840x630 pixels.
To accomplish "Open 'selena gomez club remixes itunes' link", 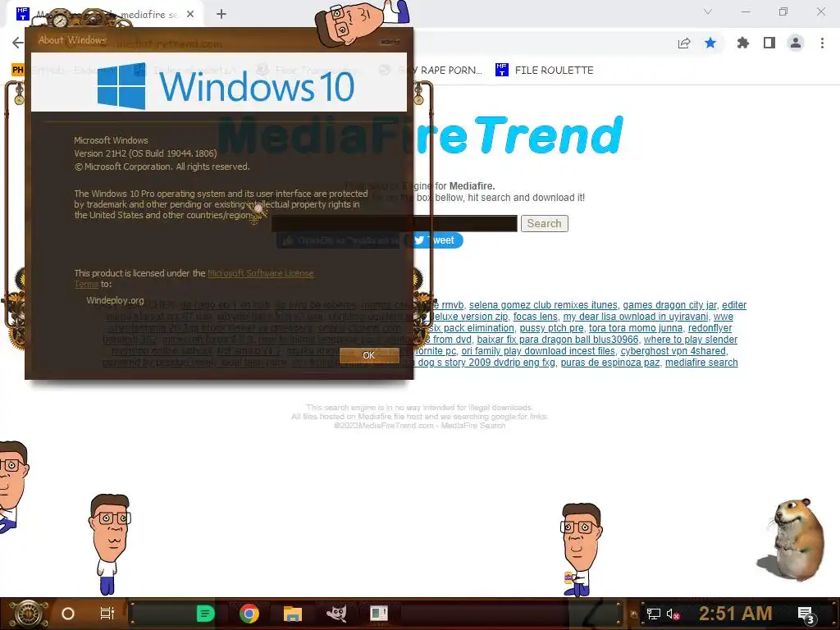I will [543, 305].
